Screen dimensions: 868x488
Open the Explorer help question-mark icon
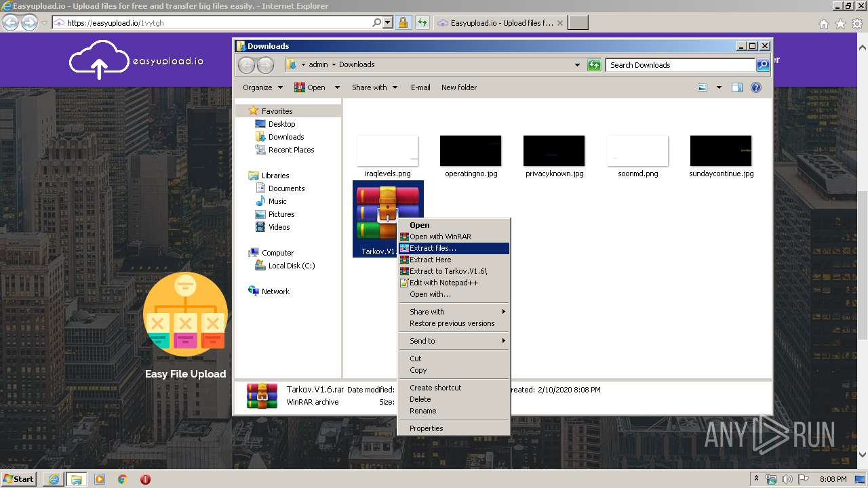[756, 87]
